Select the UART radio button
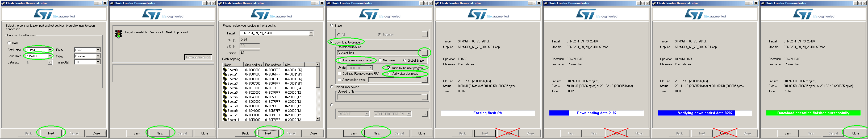Screen dimensions: 868x139 9,43
